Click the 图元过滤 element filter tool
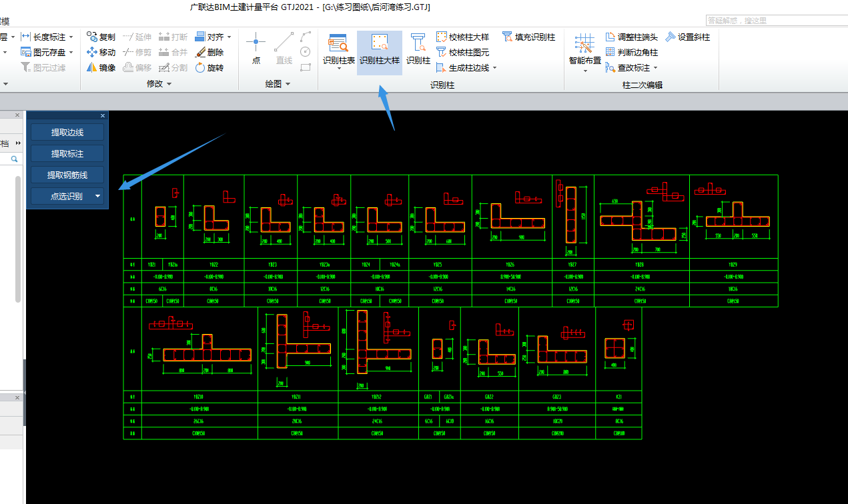The width and height of the screenshot is (848, 504). (43, 67)
